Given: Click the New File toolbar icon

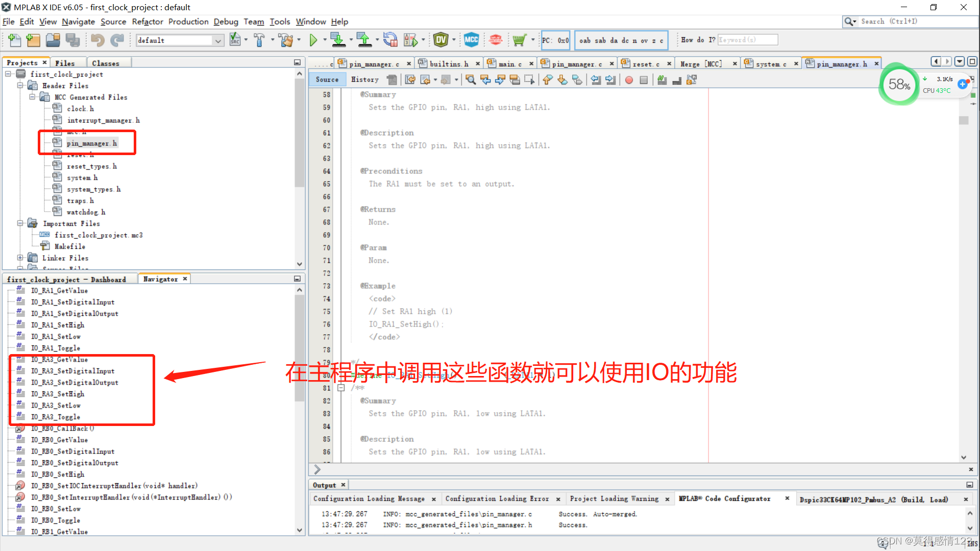Looking at the screenshot, I should (x=15, y=40).
